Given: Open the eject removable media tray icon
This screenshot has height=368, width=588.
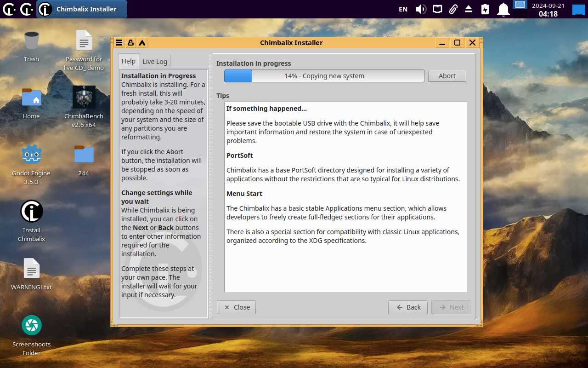Looking at the screenshot, I should tap(469, 9).
